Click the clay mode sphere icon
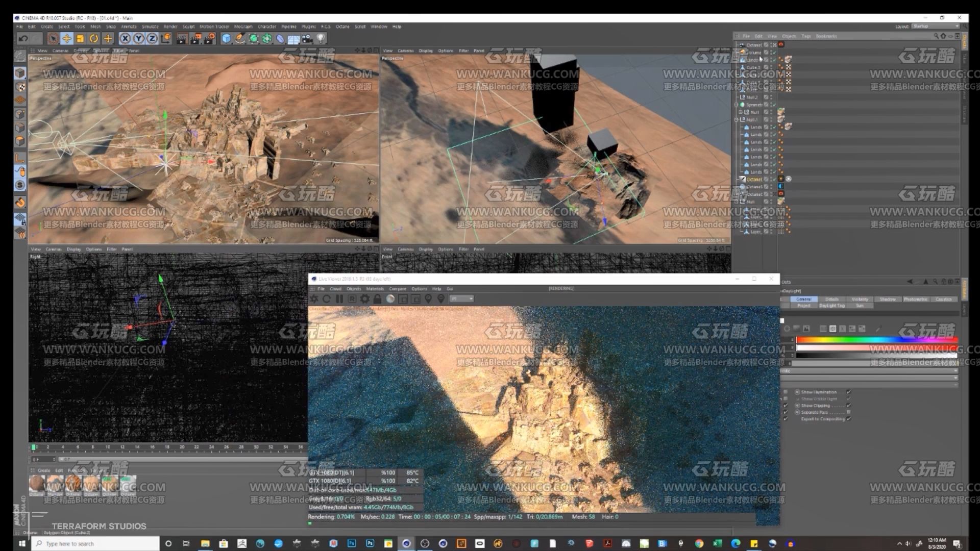 pos(390,299)
